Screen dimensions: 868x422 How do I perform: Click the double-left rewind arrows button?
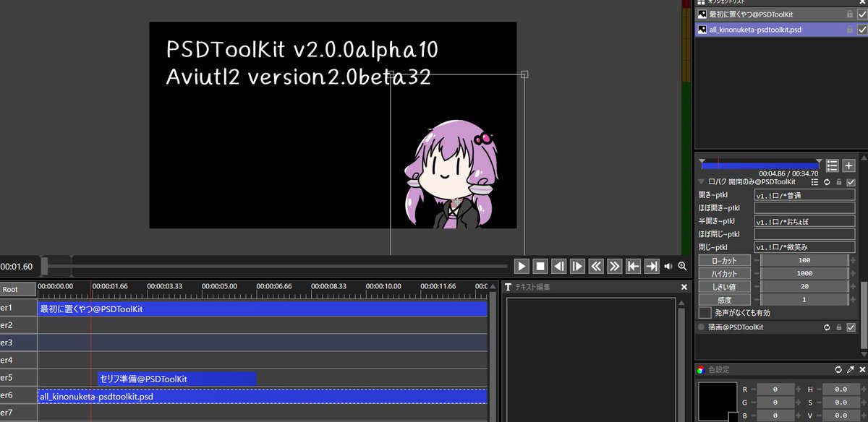coord(596,266)
